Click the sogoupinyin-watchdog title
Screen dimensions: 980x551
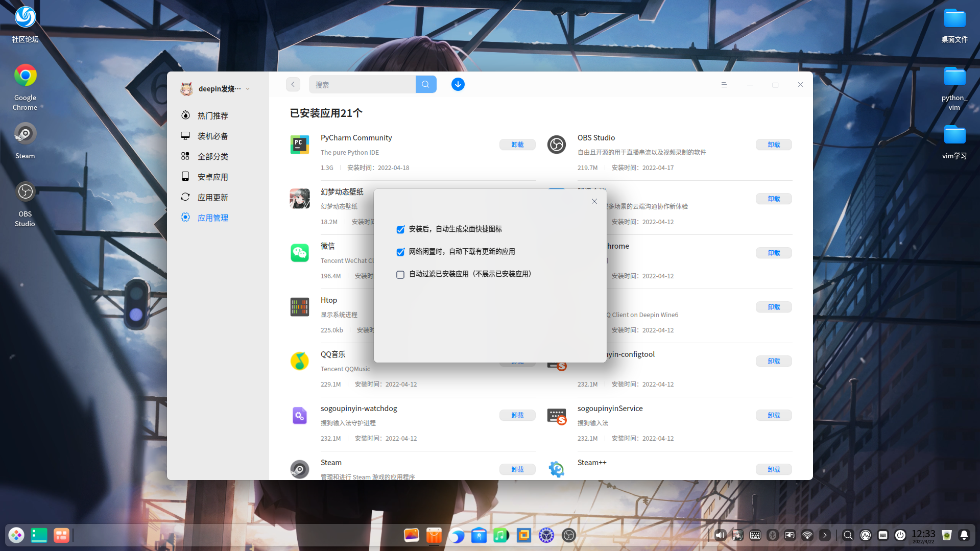tap(358, 409)
